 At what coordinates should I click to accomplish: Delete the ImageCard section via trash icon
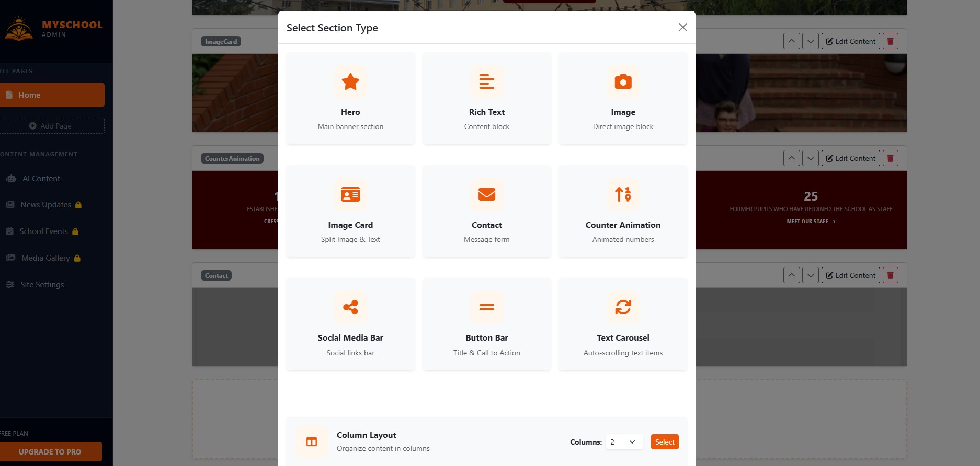[x=890, y=41]
